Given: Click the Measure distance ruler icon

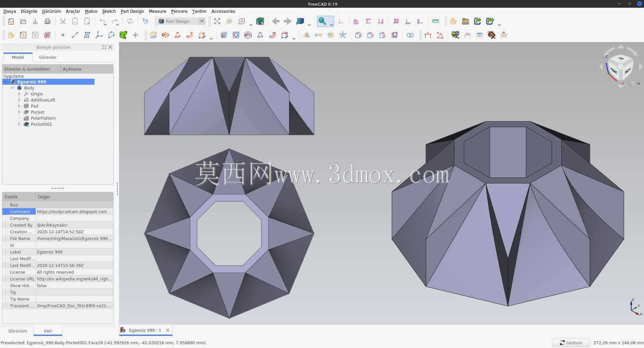Looking at the screenshot, I should (436, 22).
